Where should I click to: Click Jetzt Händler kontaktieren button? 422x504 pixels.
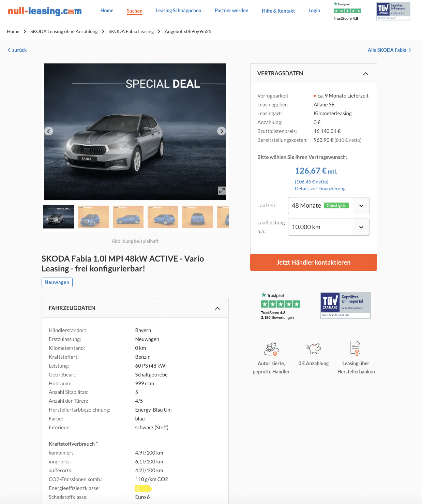[314, 262]
